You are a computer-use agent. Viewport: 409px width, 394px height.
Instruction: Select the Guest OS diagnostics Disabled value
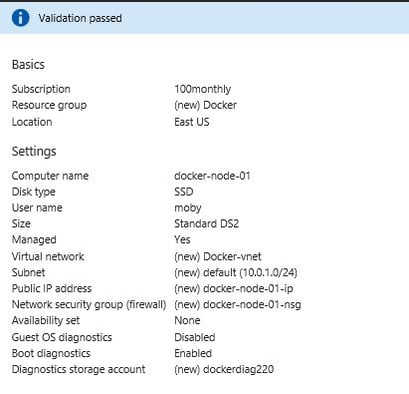point(195,337)
